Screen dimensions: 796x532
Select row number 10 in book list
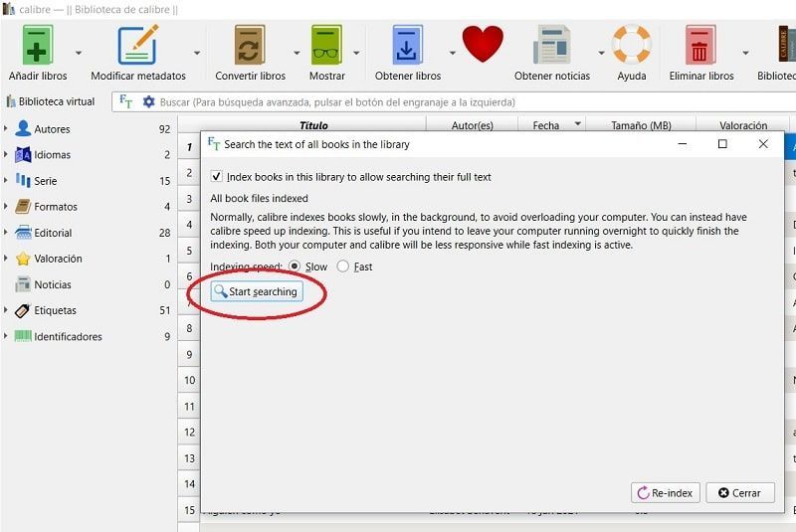click(189, 381)
